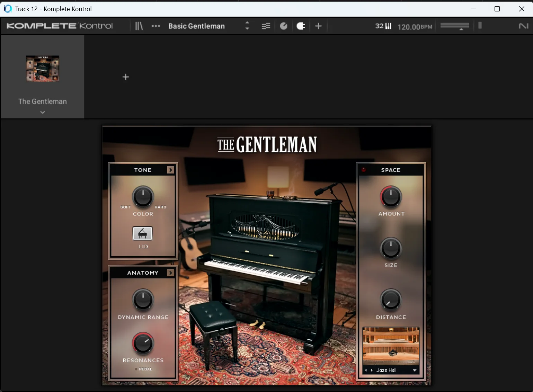Show the preset list view icon
Screen dimensions: 533x392
coord(266,26)
